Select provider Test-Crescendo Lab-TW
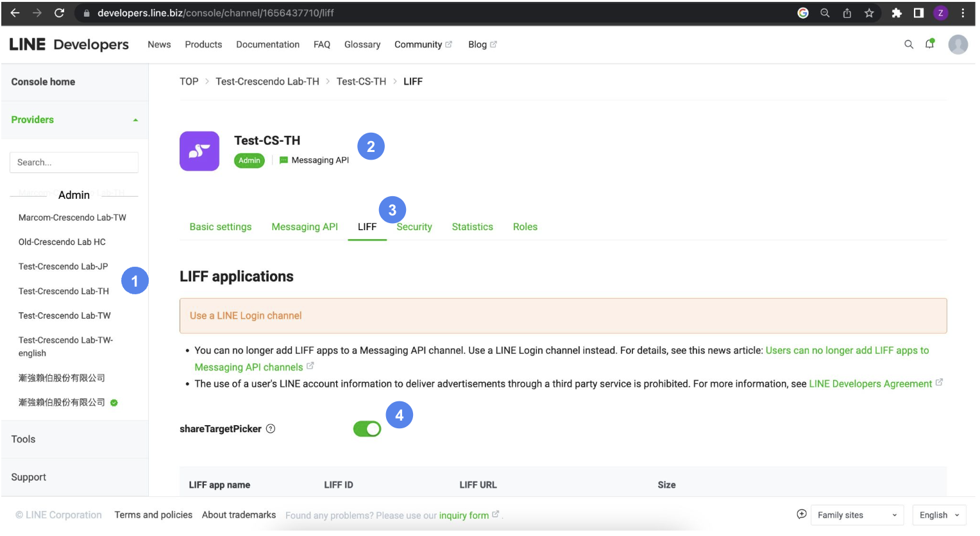Image resolution: width=980 pixels, height=536 pixels. pos(65,315)
